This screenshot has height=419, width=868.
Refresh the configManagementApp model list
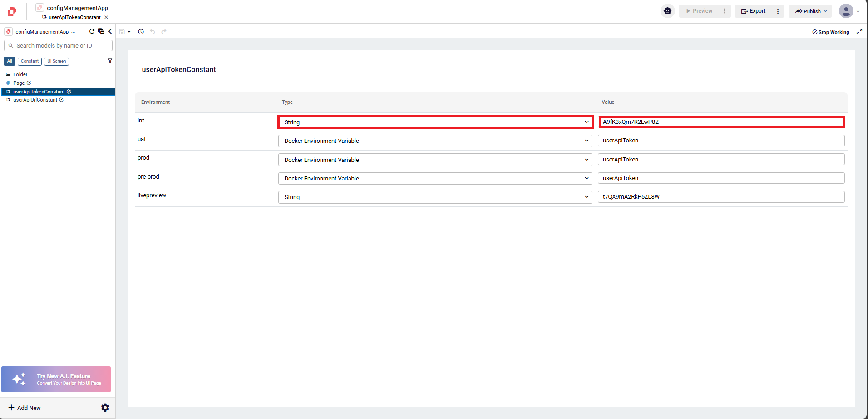[92, 31]
